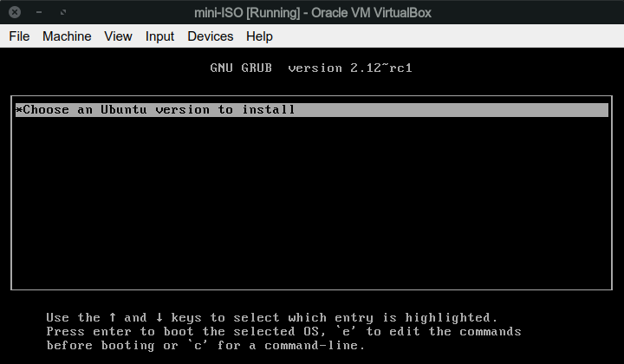
Task: Close the VirtualBox VM window
Action: (x=15, y=13)
